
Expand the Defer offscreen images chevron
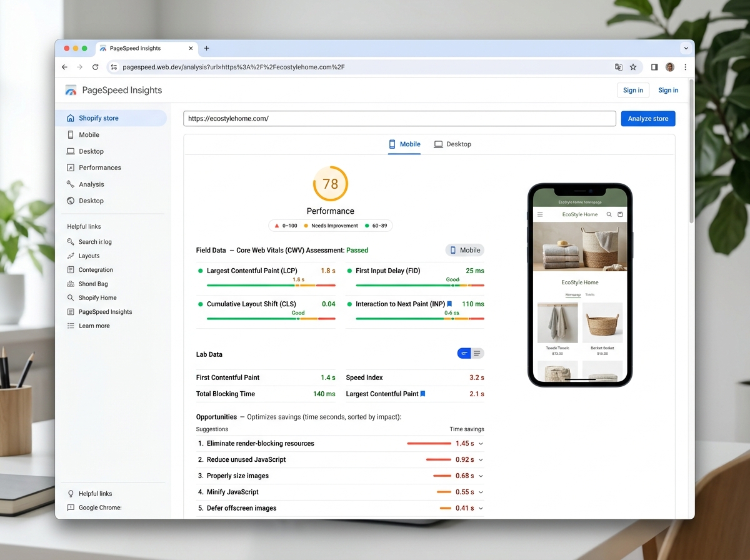coord(481,508)
